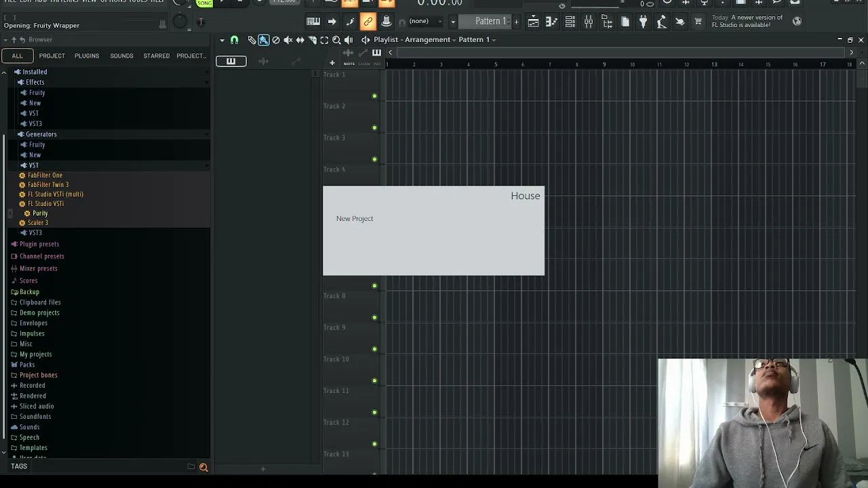Select the Playback speaker tool in Playlist
This screenshot has height=488, width=868.
(x=349, y=40)
